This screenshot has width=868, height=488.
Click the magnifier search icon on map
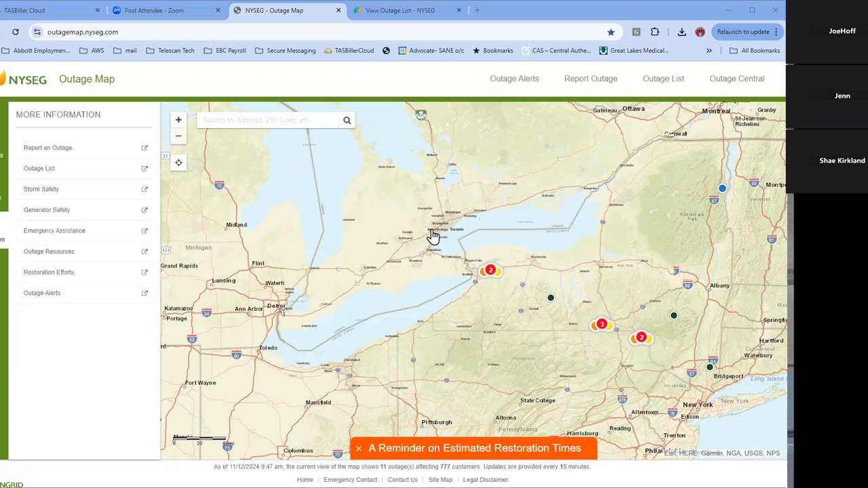(x=347, y=121)
